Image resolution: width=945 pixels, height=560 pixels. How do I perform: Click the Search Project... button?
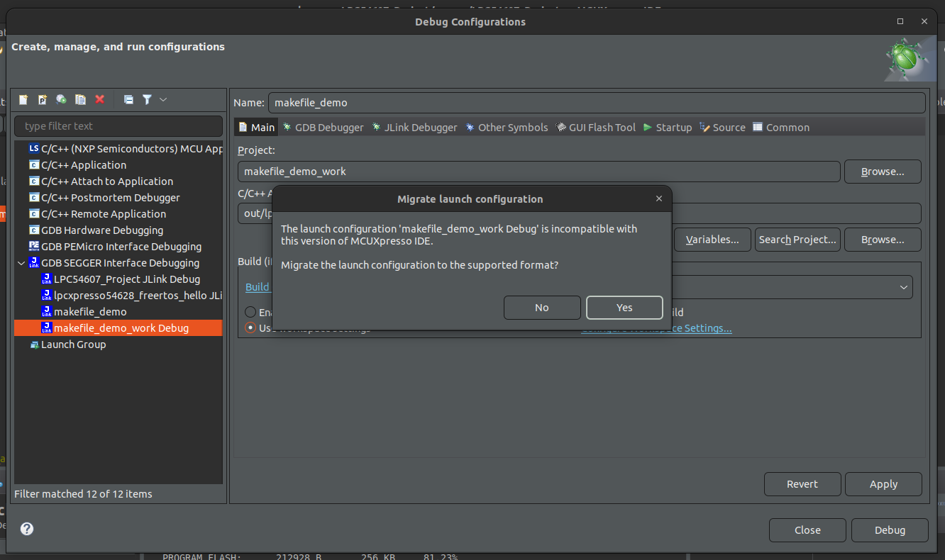coord(797,240)
